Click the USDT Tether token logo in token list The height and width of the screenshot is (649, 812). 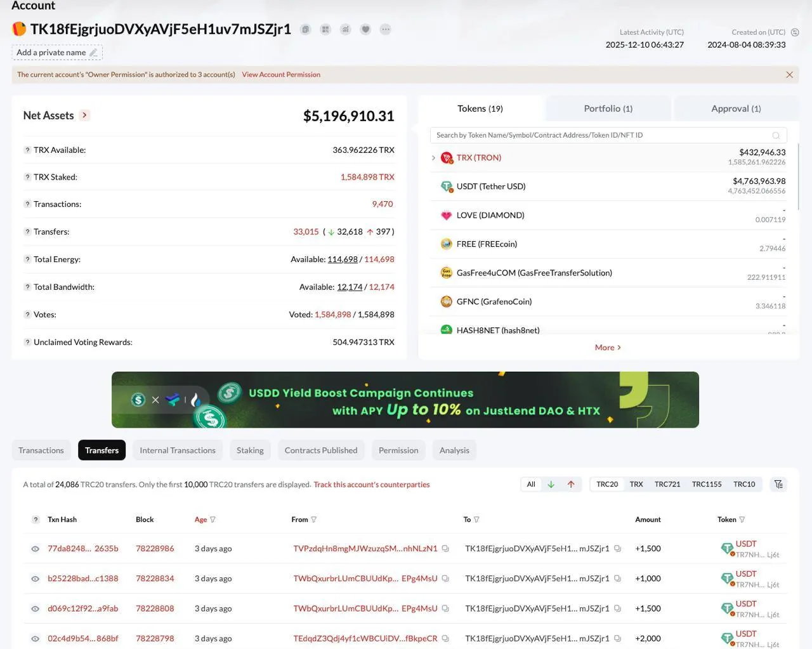pos(447,187)
